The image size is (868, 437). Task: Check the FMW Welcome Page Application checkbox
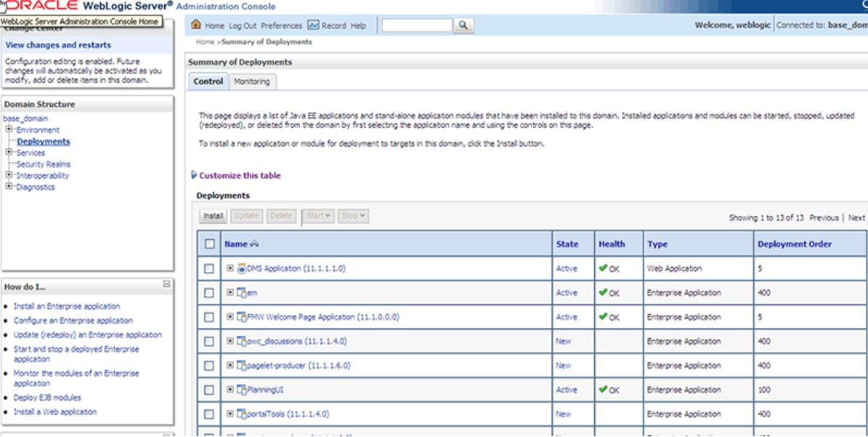(x=208, y=317)
